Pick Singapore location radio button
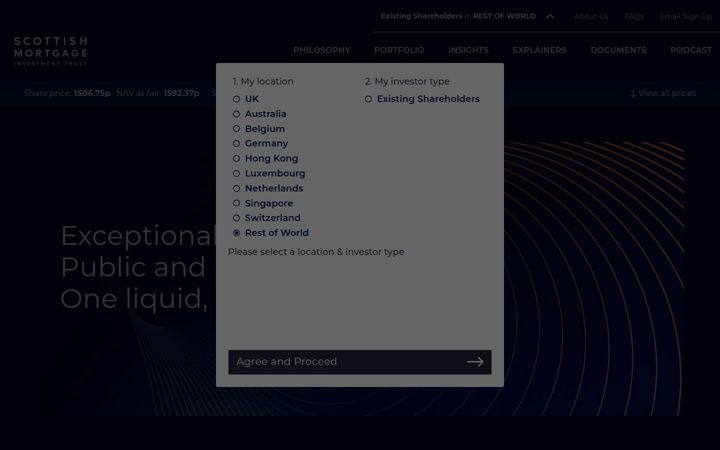The width and height of the screenshot is (720, 450). point(236,203)
